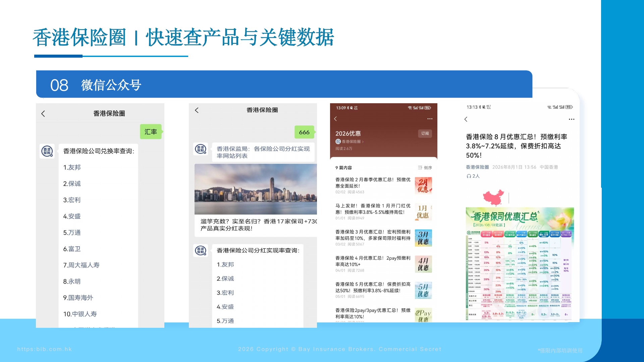The height and width of the screenshot is (362, 644).
Task: Select 7.周大福人寿 in 兑换率 list
Action: point(82,265)
